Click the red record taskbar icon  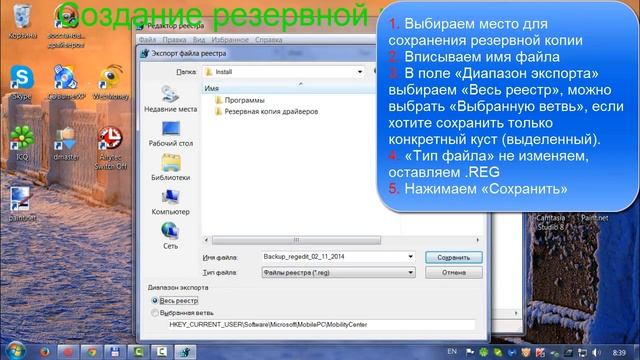point(68,351)
